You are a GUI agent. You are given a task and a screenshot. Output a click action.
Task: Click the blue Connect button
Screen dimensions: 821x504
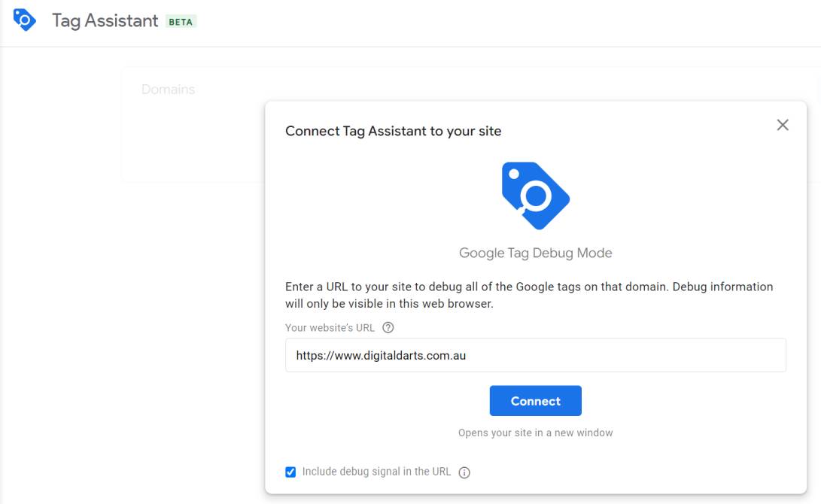[x=535, y=401]
